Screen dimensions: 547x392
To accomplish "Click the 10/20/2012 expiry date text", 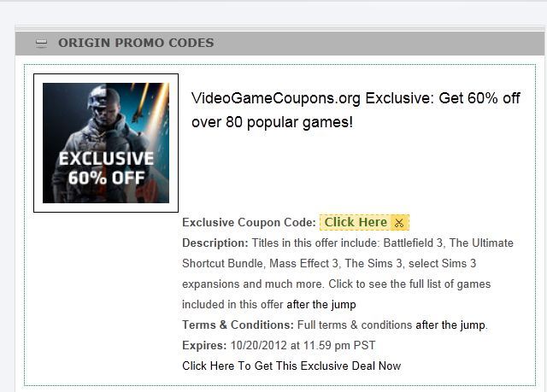I will pyautogui.click(x=258, y=346).
